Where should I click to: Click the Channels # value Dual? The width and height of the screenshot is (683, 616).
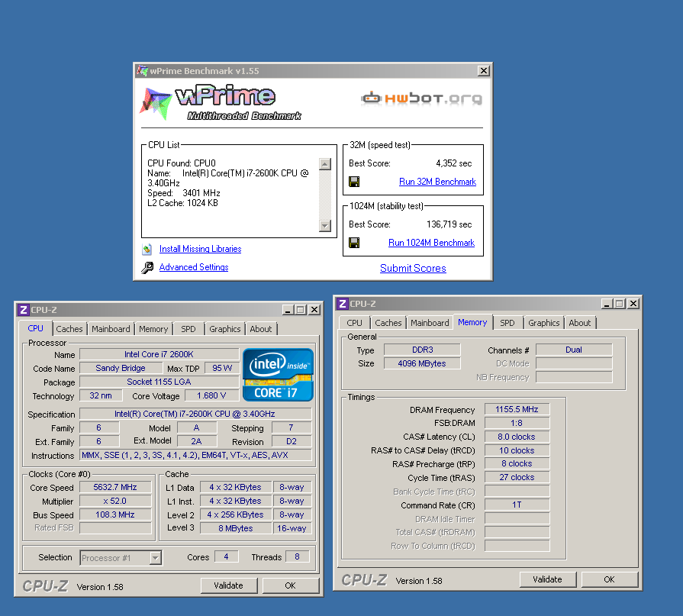(x=574, y=350)
